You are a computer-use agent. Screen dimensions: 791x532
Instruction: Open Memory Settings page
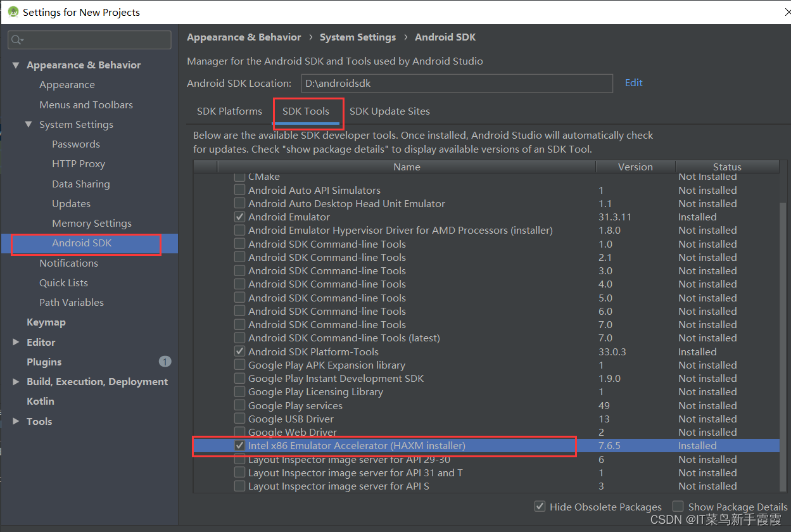click(x=92, y=223)
